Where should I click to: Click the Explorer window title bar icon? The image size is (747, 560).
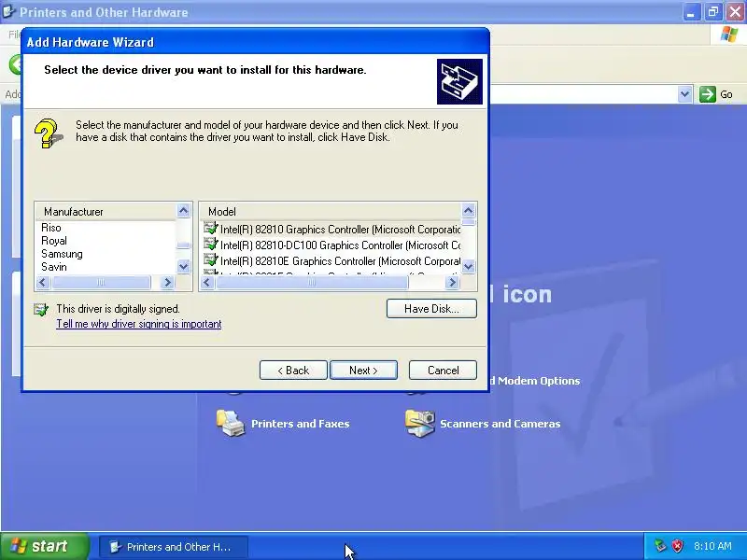point(8,11)
